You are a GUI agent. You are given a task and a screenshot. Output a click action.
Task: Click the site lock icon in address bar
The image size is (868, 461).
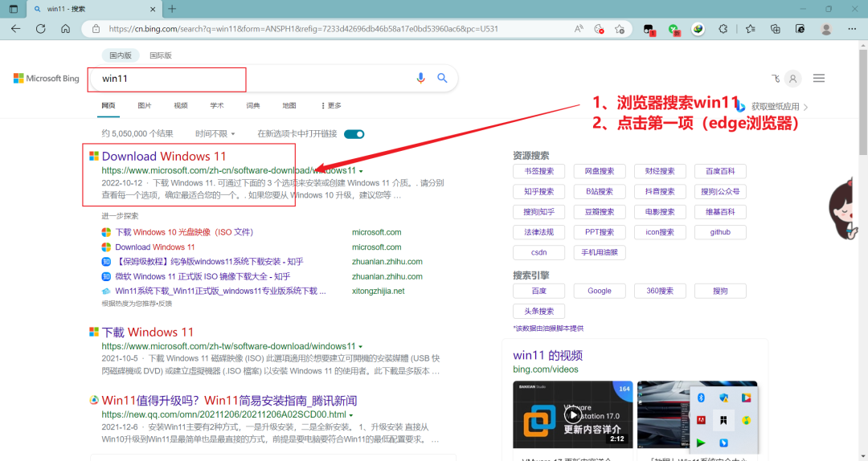tap(96, 29)
